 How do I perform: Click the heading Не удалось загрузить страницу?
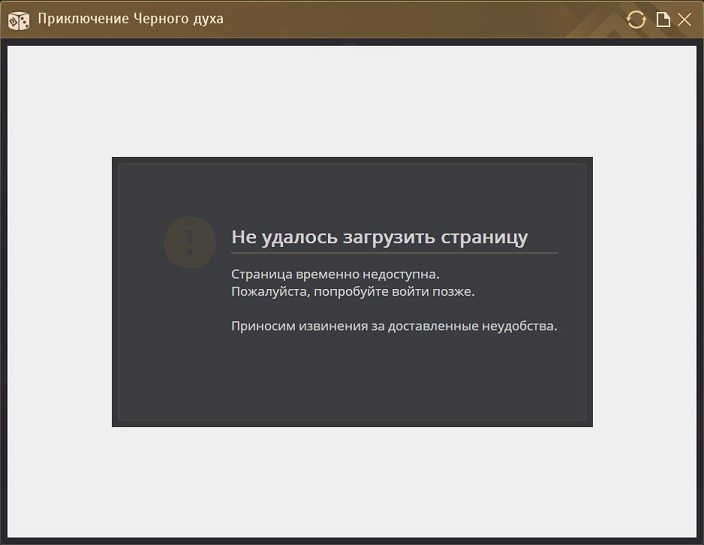[379, 237]
